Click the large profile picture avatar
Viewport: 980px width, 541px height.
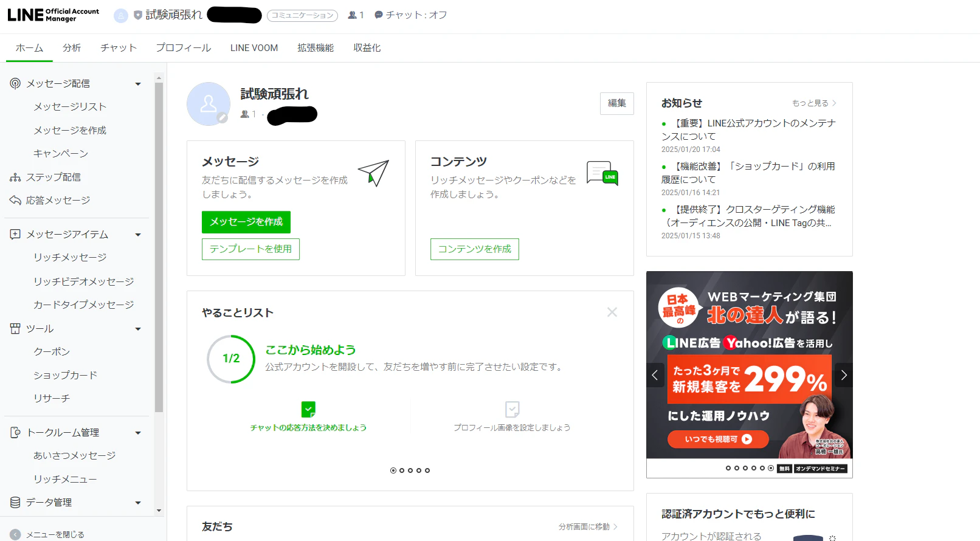point(209,104)
